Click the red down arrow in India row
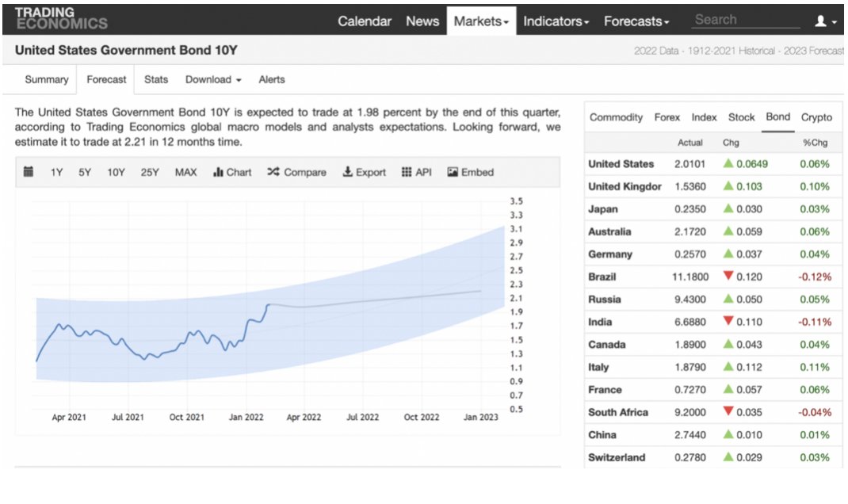 [728, 321]
